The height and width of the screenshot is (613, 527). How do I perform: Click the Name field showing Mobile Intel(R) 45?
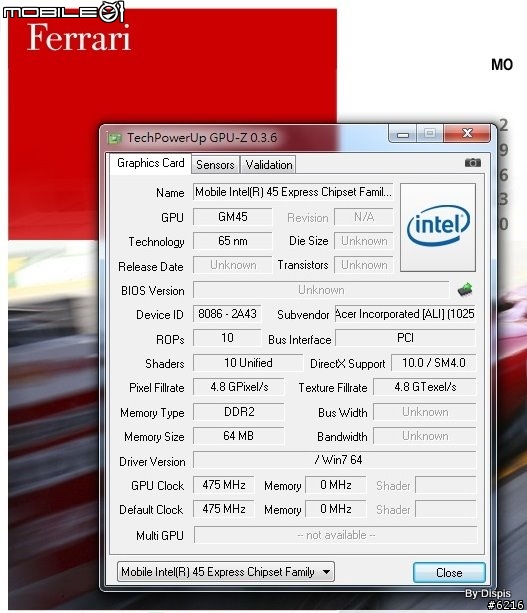tap(293, 192)
